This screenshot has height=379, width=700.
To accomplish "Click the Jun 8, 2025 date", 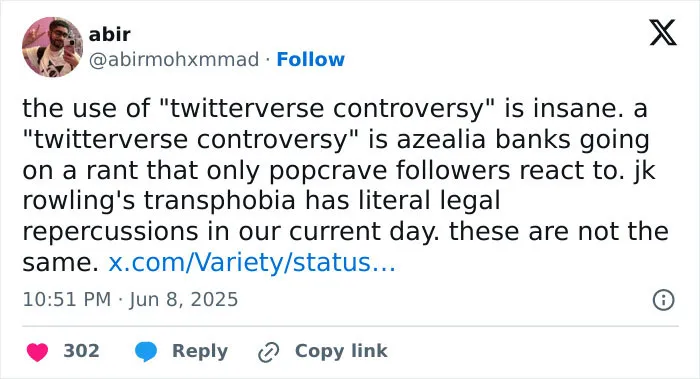I will coord(183,299).
